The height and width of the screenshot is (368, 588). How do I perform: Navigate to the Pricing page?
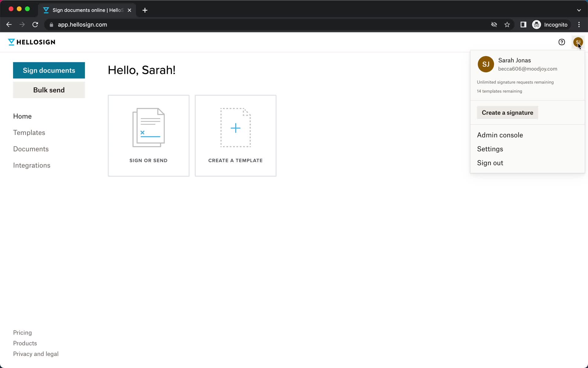pos(22,332)
